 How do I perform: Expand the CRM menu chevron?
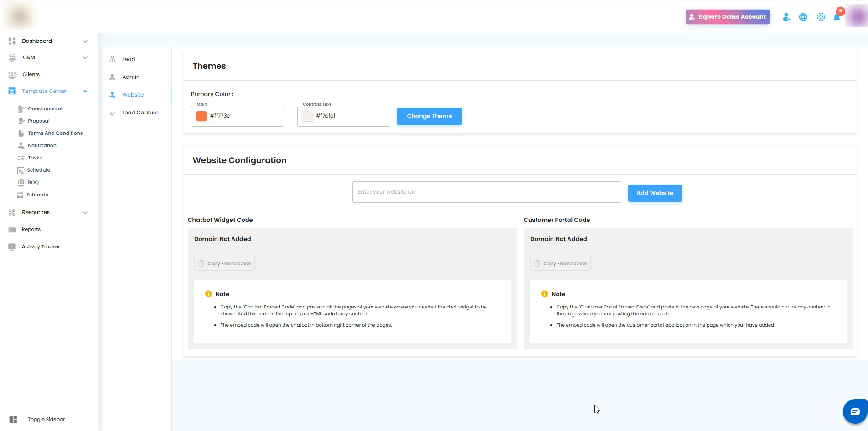click(x=85, y=58)
